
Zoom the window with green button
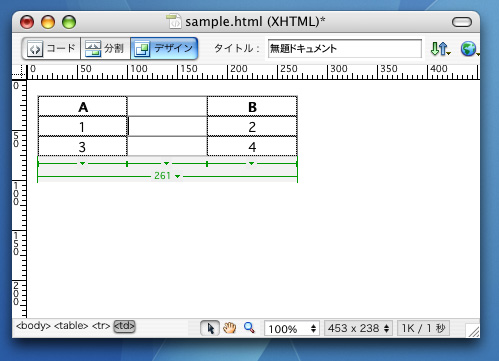[x=69, y=22]
